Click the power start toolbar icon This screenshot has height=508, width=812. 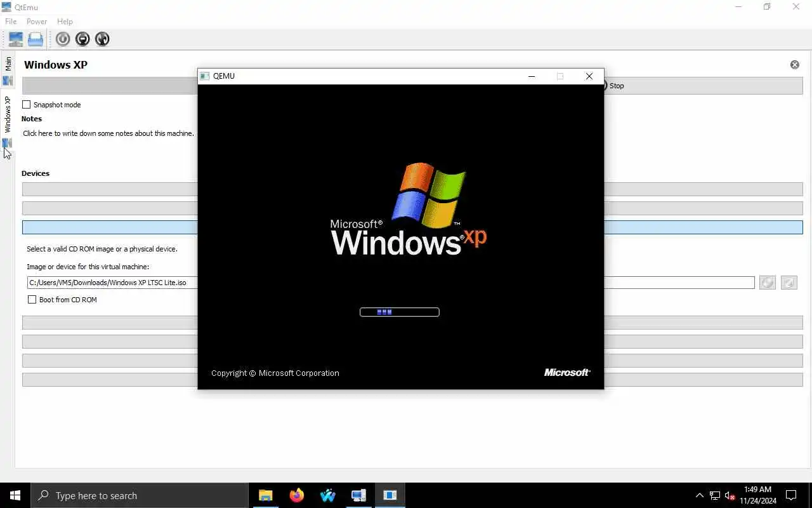click(63, 39)
